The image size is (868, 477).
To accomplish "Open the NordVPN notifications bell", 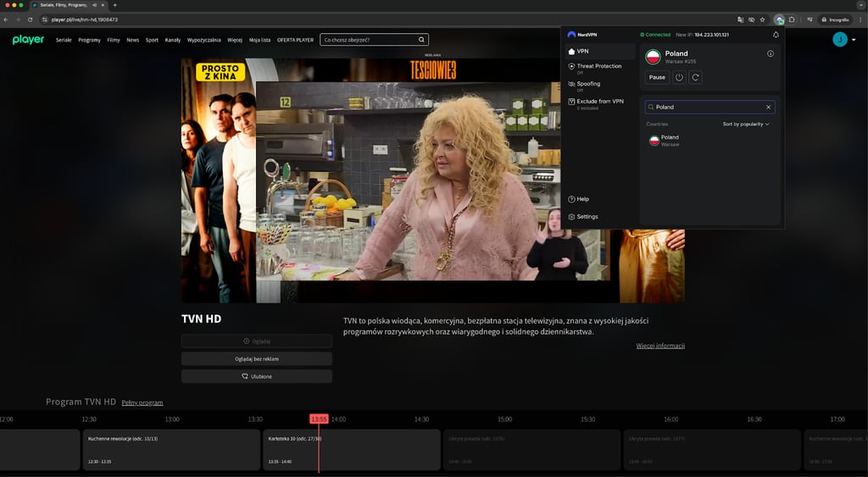I will click(776, 34).
